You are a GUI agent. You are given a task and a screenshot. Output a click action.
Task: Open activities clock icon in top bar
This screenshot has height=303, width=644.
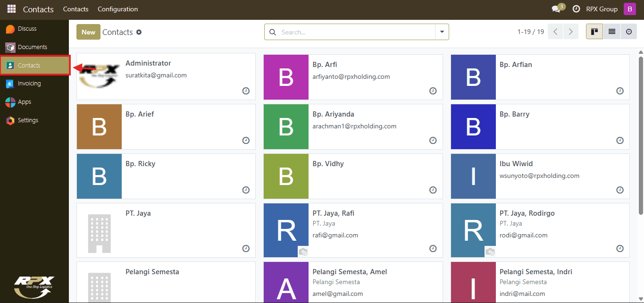(576, 9)
